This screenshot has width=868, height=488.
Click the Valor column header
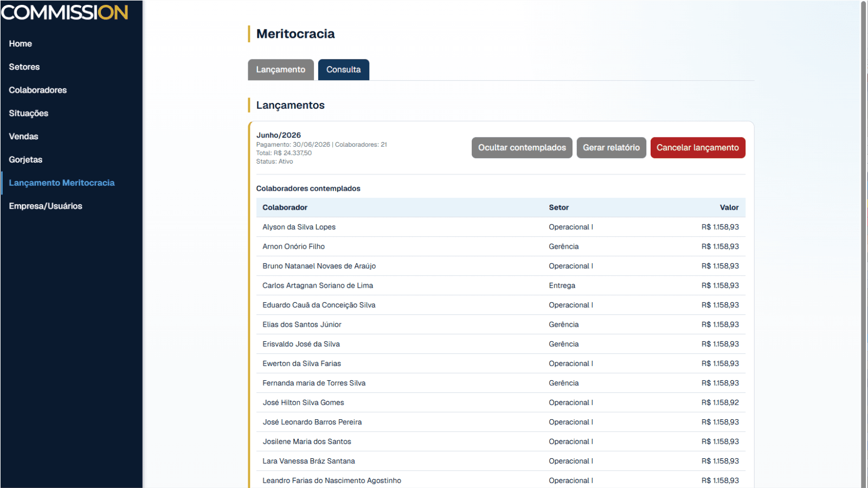729,207
